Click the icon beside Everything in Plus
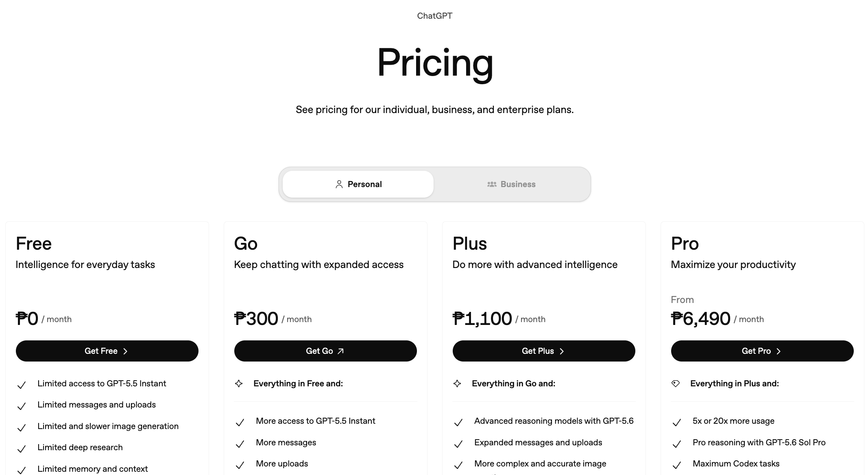 (x=676, y=383)
